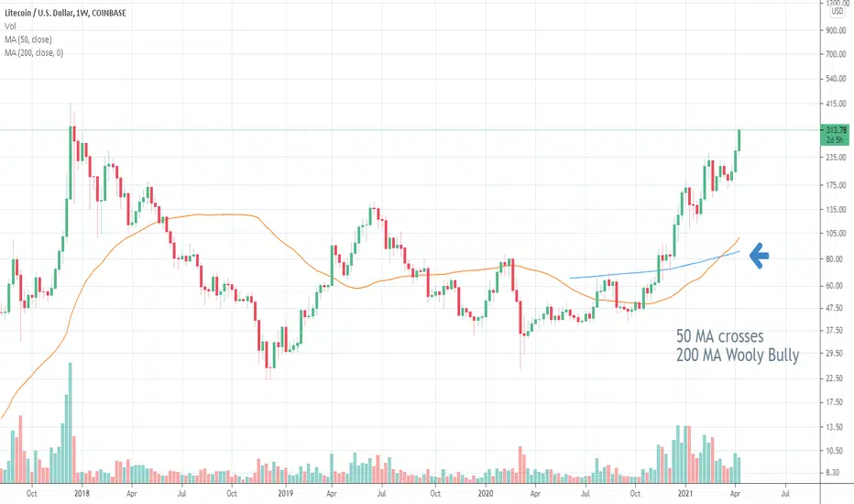Click the 2018 label on time axis

[82, 494]
